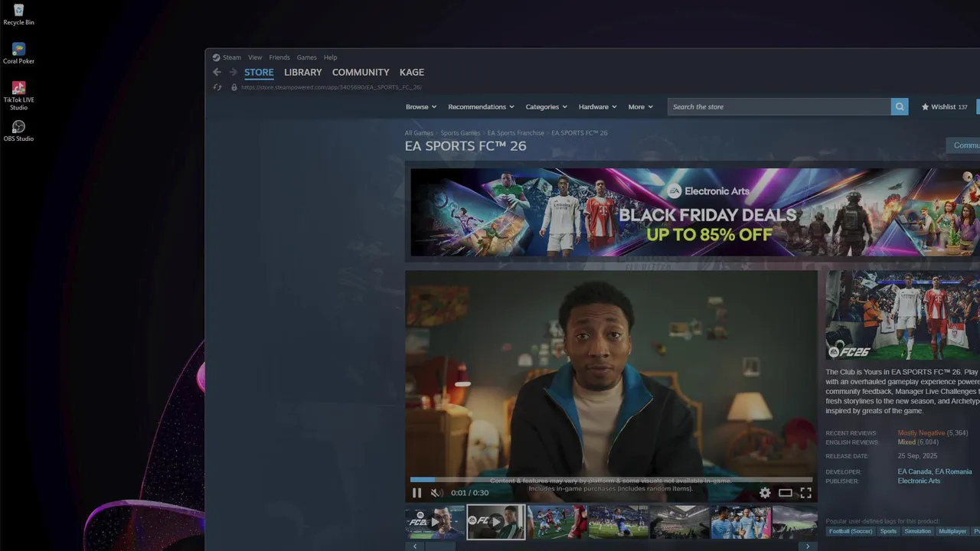The image size is (980, 551).
Task: Click the FC26 game header image
Action: pyautogui.click(x=903, y=315)
